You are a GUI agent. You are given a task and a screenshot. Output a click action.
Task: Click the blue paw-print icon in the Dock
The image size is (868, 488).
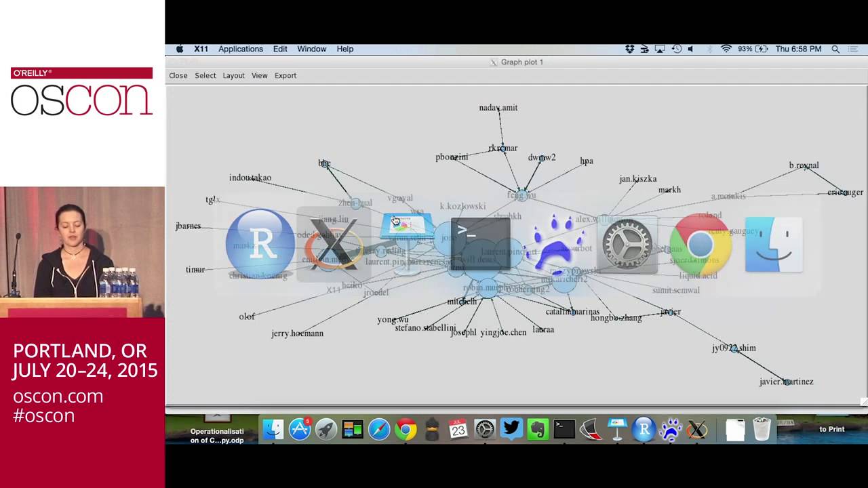[670, 429]
